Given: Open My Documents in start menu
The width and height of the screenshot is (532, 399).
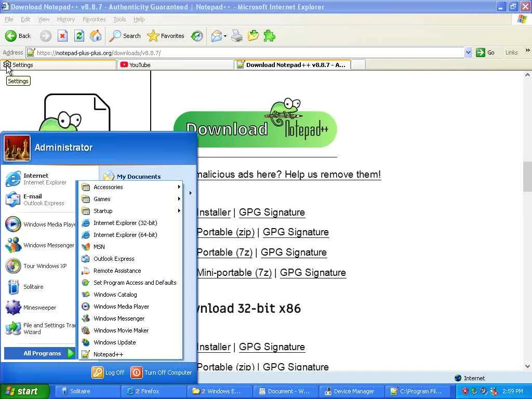Looking at the screenshot, I should point(132,177).
